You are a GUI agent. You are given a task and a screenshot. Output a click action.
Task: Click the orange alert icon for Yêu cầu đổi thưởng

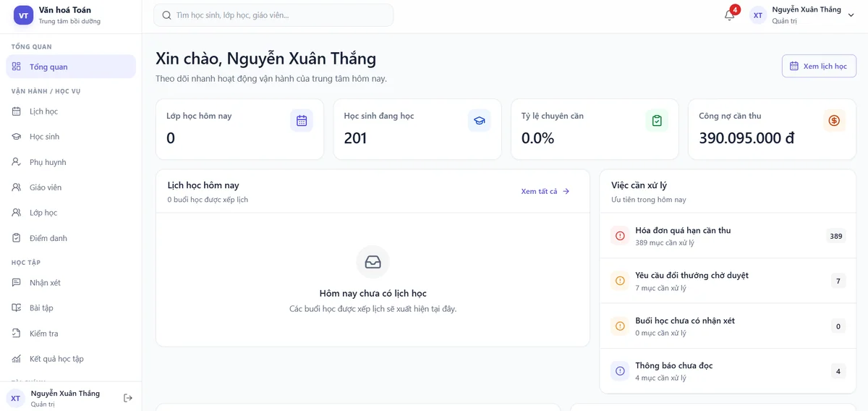(620, 281)
